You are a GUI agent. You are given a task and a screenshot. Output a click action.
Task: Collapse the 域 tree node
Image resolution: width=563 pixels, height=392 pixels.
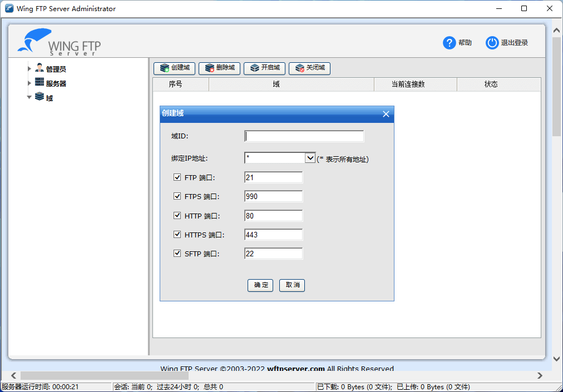pyautogui.click(x=29, y=96)
